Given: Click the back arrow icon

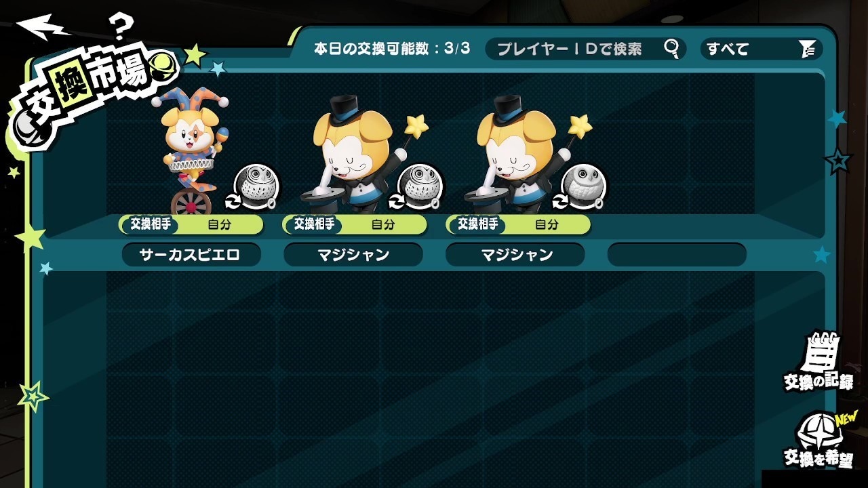Looking at the screenshot, I should tap(43, 27).
